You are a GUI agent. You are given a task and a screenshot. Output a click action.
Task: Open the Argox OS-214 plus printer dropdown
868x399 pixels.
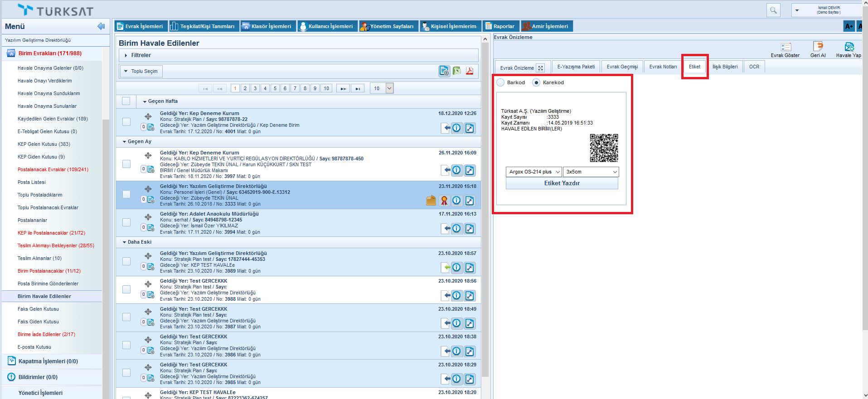coord(533,172)
